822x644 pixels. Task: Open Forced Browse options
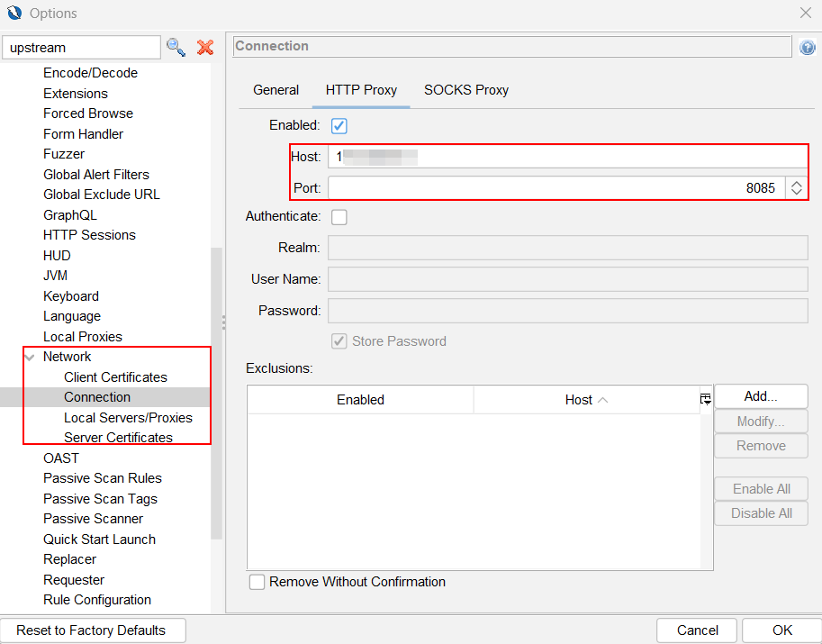click(88, 113)
